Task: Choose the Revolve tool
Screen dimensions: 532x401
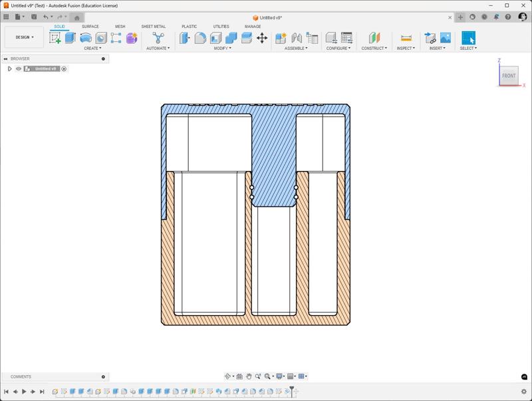Action: coord(86,38)
